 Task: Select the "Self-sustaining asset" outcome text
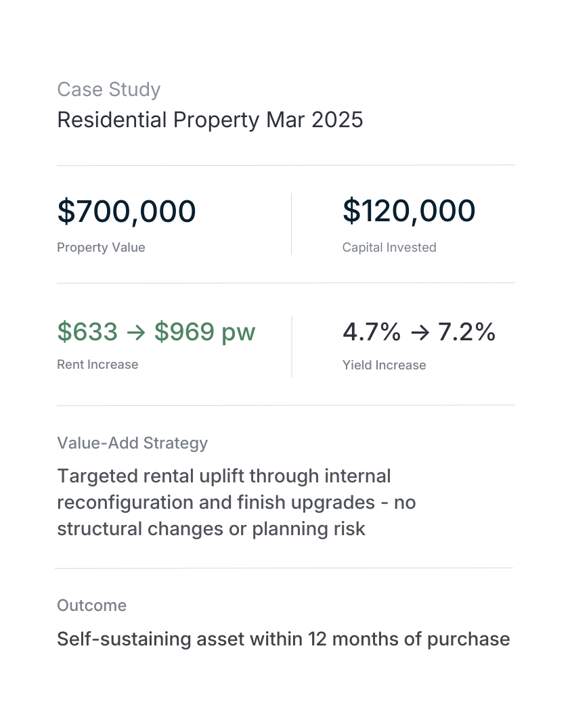tap(283, 639)
